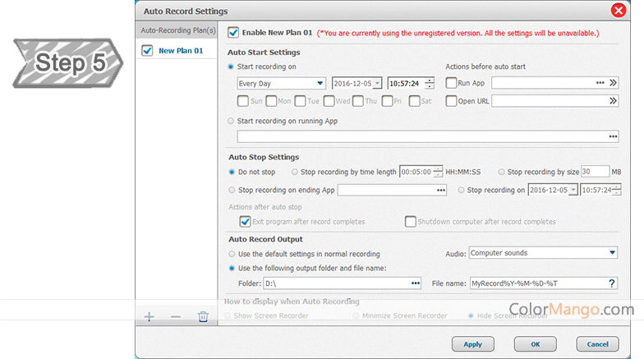Click the OK button

pyautogui.click(x=535, y=343)
